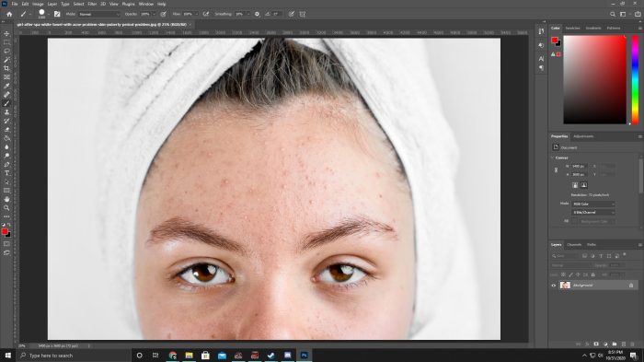Viewport: 644px width, 362px height.
Task: Switch to the Channels tab
Action: [x=574, y=245]
